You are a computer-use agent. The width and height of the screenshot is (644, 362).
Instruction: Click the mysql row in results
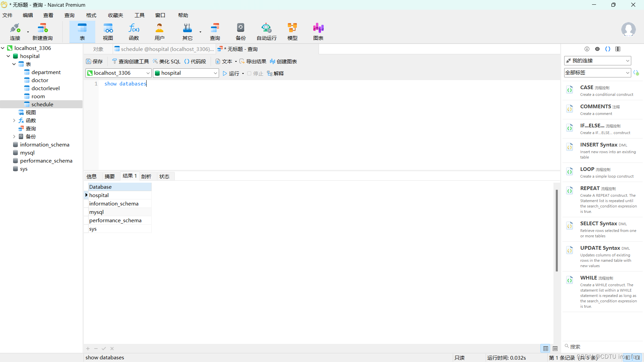pos(120,212)
